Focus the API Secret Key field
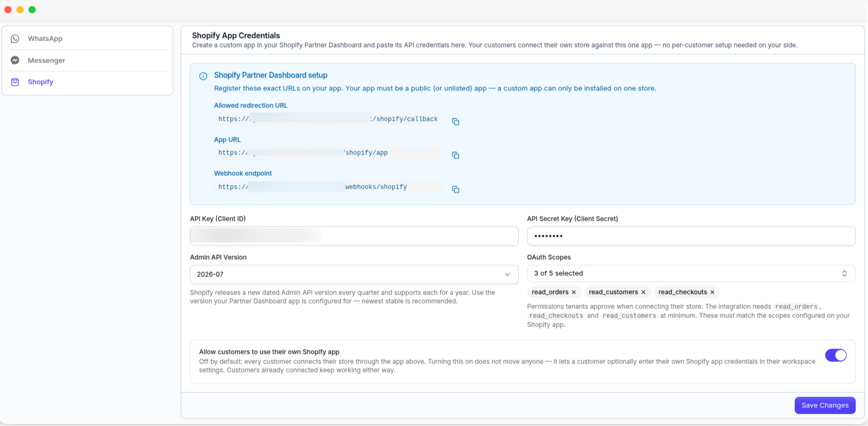The height and width of the screenshot is (426, 868). [691, 236]
